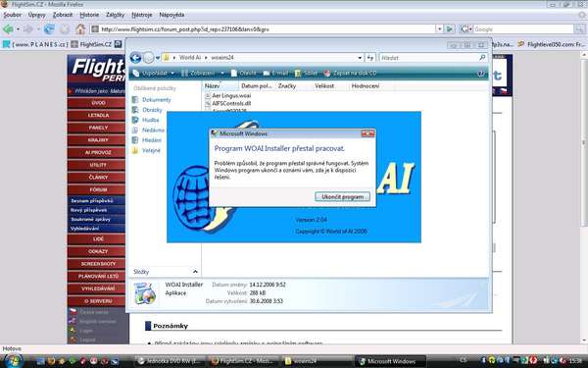Go to Firefox home page
Image resolution: width=588 pixels, height=368 pixels.
click(x=80, y=28)
